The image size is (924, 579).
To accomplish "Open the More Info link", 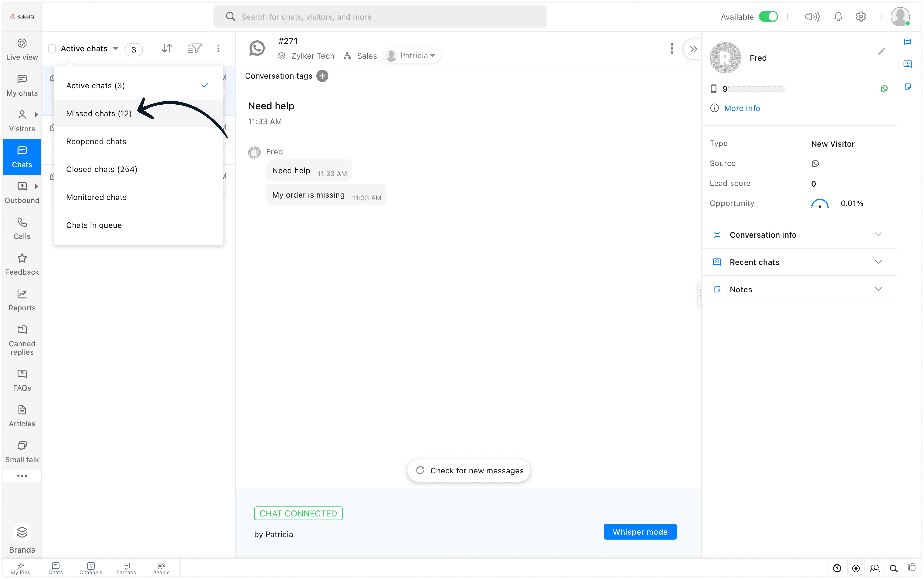I will pos(742,108).
